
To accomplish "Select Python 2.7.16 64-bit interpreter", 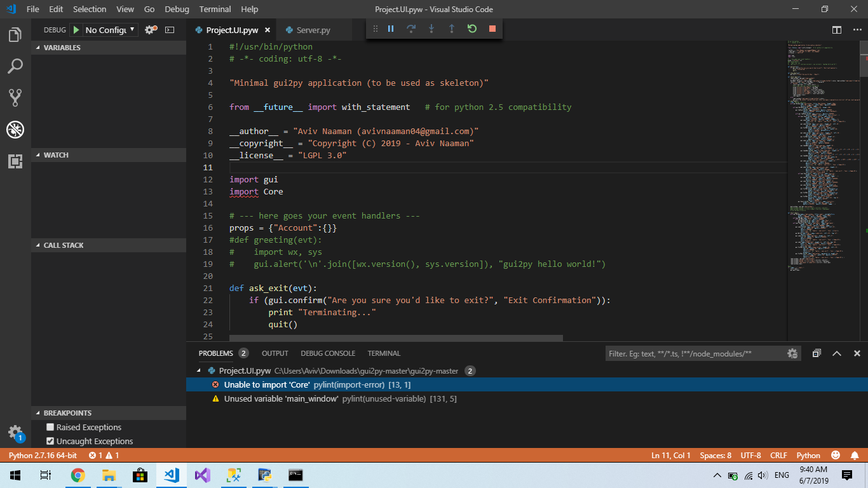I will click(x=43, y=456).
